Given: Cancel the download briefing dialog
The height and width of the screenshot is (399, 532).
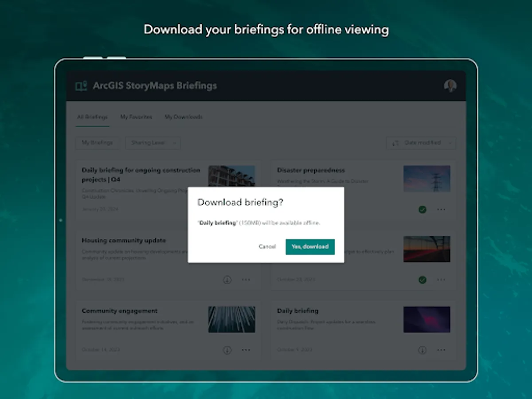Looking at the screenshot, I should (x=267, y=247).
